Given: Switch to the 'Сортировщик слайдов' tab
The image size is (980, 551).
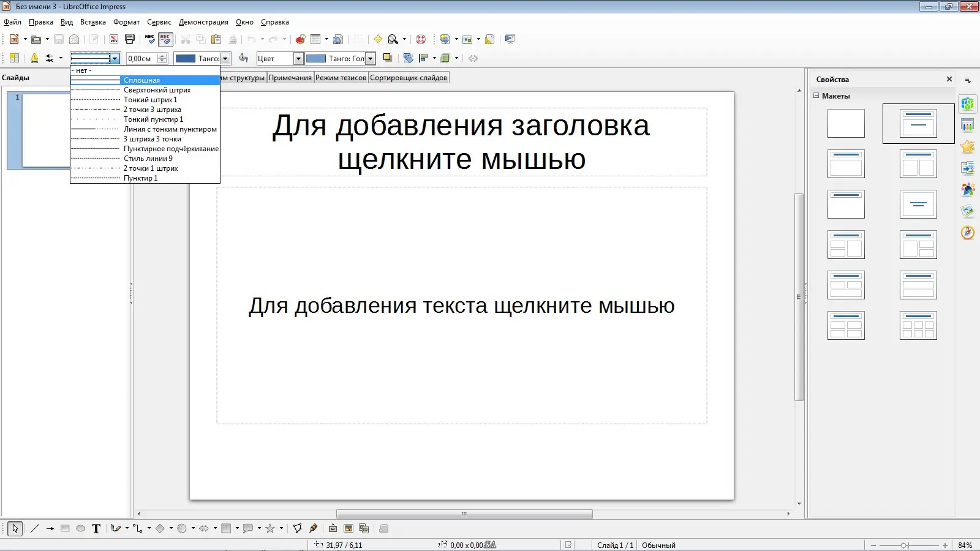Looking at the screenshot, I should click(x=409, y=77).
